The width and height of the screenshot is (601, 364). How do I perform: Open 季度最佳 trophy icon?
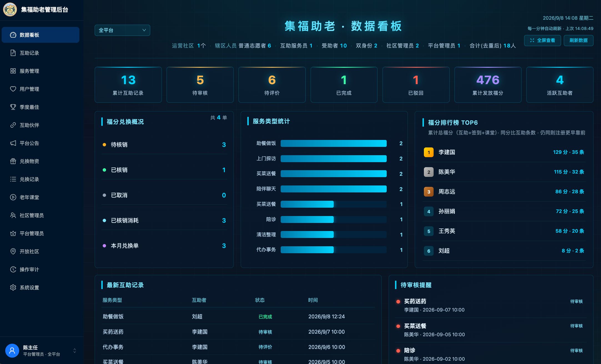point(13,107)
